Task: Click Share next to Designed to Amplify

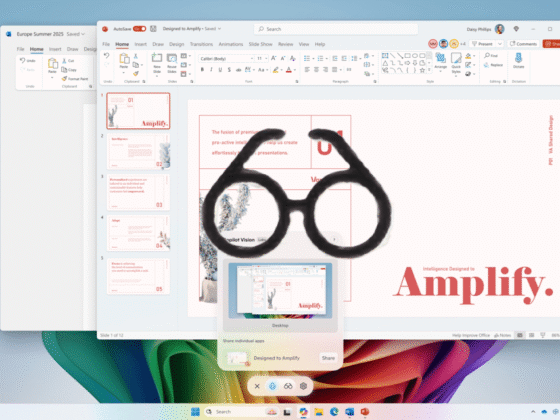Action: point(328,358)
